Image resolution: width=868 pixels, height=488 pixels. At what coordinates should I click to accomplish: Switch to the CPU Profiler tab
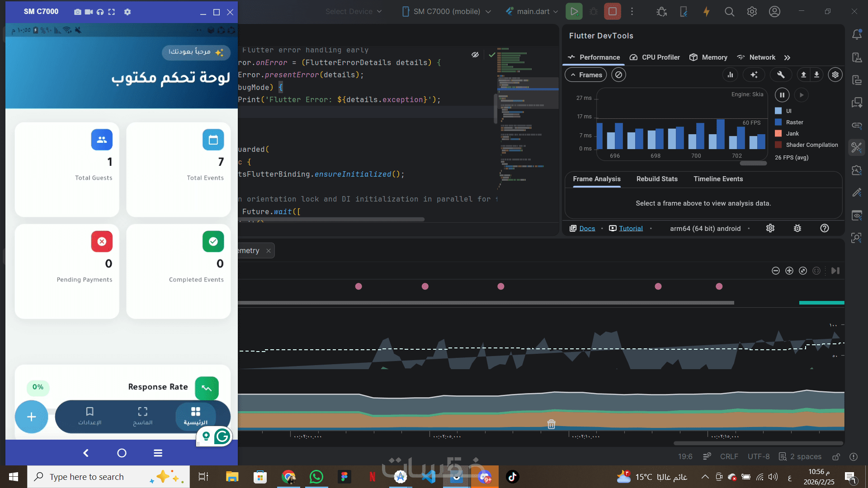tap(655, 57)
